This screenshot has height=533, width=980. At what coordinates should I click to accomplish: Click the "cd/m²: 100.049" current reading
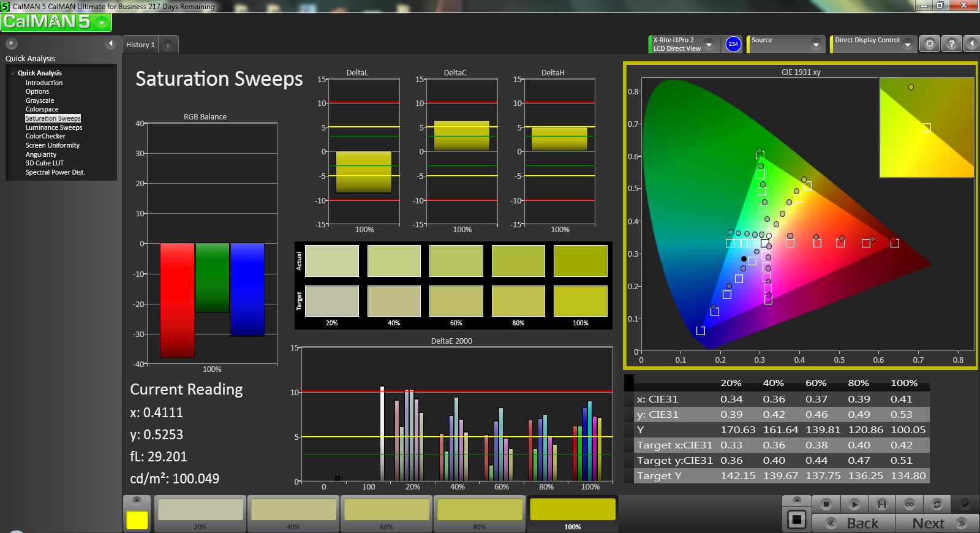point(175,478)
